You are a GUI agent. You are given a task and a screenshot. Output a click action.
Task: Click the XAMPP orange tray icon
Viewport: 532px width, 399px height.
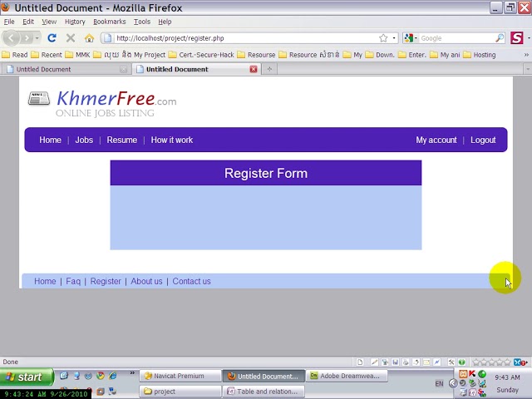(x=463, y=374)
